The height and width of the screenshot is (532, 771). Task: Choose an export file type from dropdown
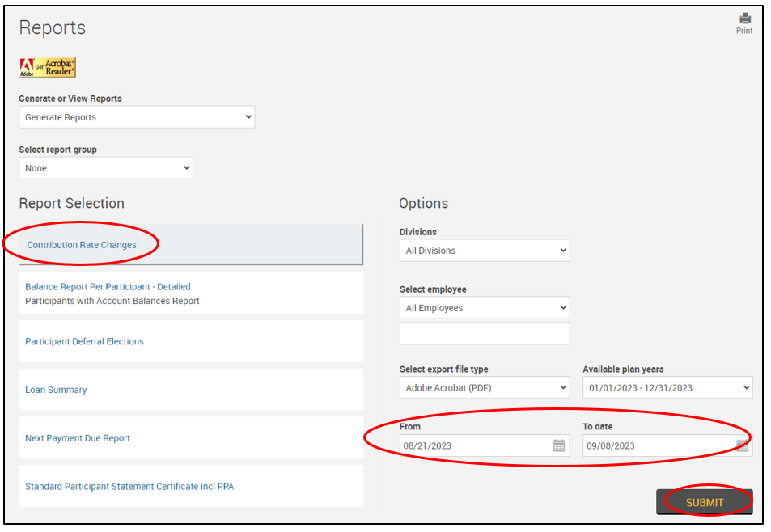pyautogui.click(x=484, y=388)
